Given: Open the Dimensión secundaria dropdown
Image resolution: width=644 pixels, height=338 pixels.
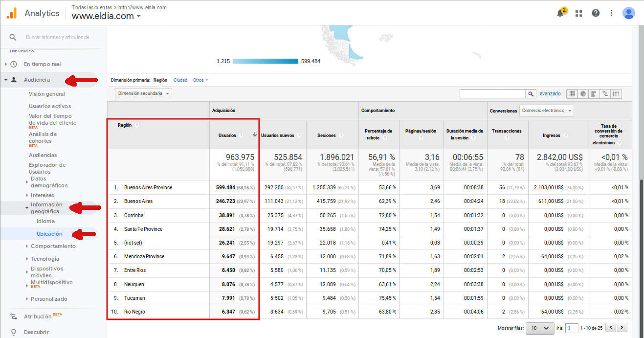Looking at the screenshot, I should pyautogui.click(x=143, y=93).
